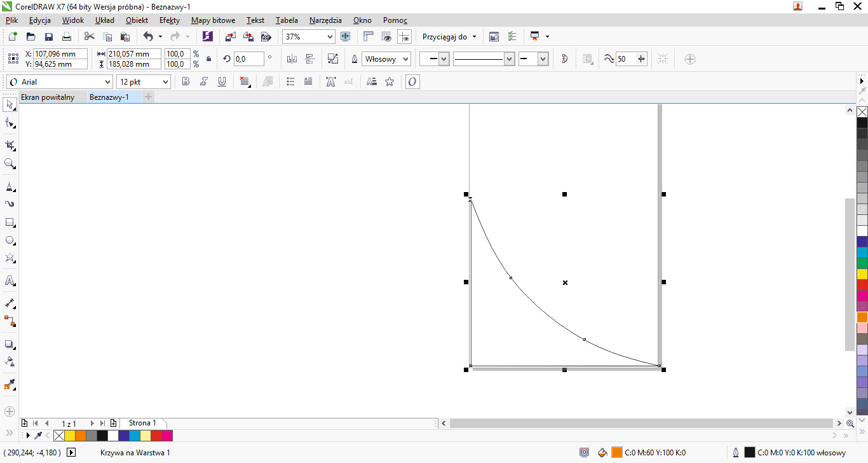Open the Przyciągaj do snapping options

(449, 37)
